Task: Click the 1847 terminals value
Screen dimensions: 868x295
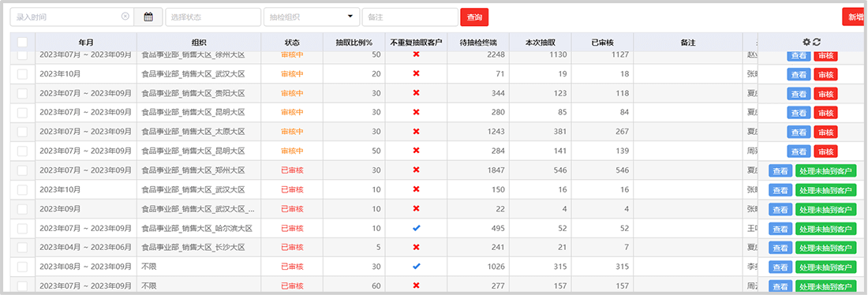Action: [496, 170]
